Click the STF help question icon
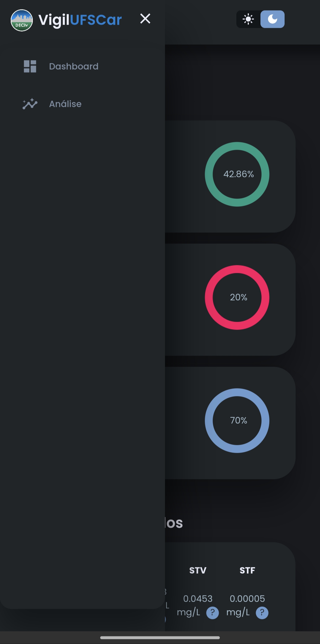 262,613
